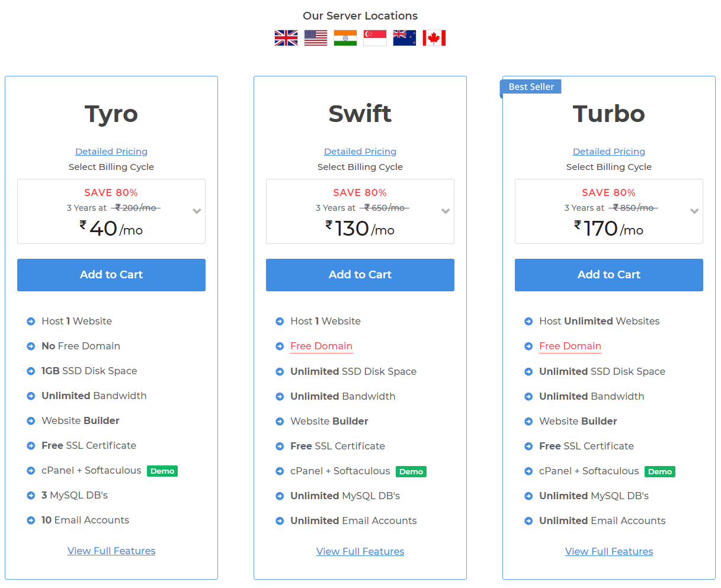Image resolution: width=721 pixels, height=588 pixels.
Task: Click the Demo badge in Tyro plan
Action: (x=162, y=471)
